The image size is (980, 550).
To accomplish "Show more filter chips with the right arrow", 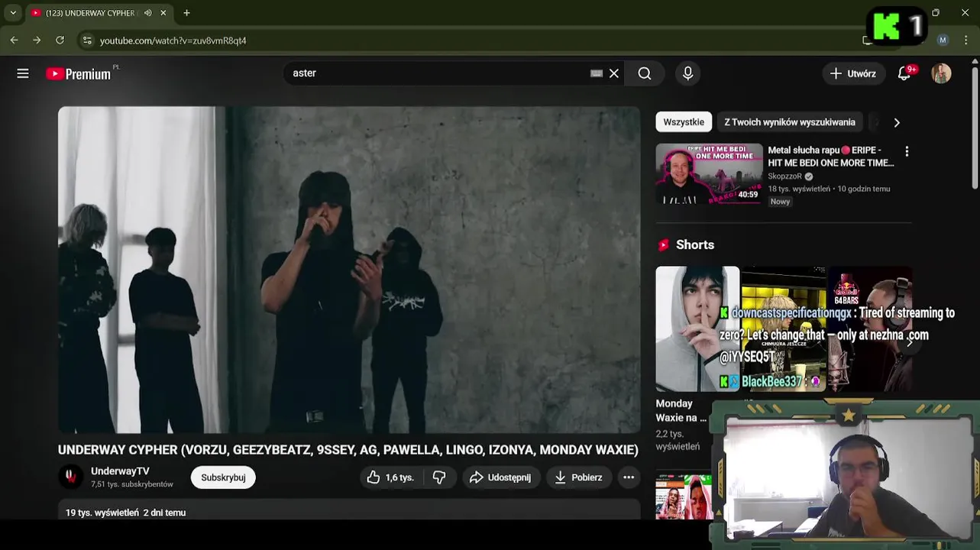I will (897, 122).
